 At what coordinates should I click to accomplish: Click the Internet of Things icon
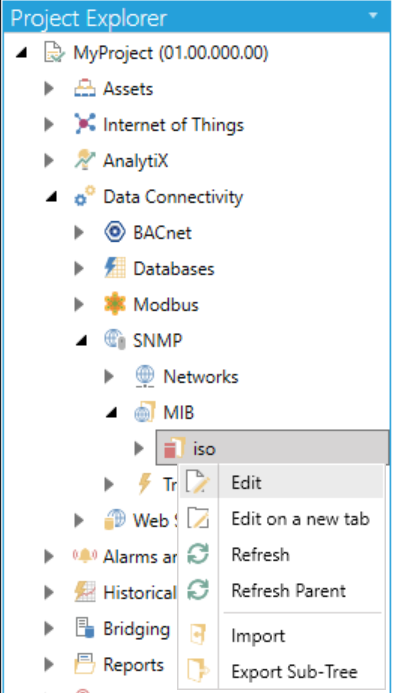(84, 125)
